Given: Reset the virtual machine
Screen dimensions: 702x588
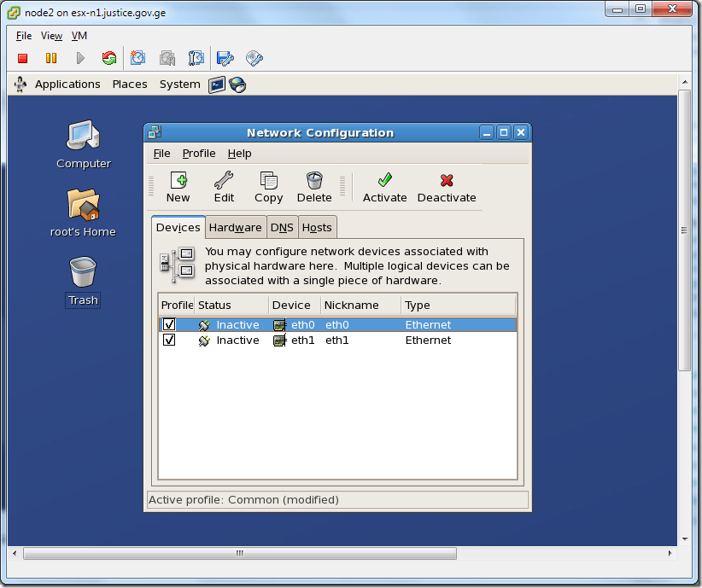Looking at the screenshot, I should 109,57.
